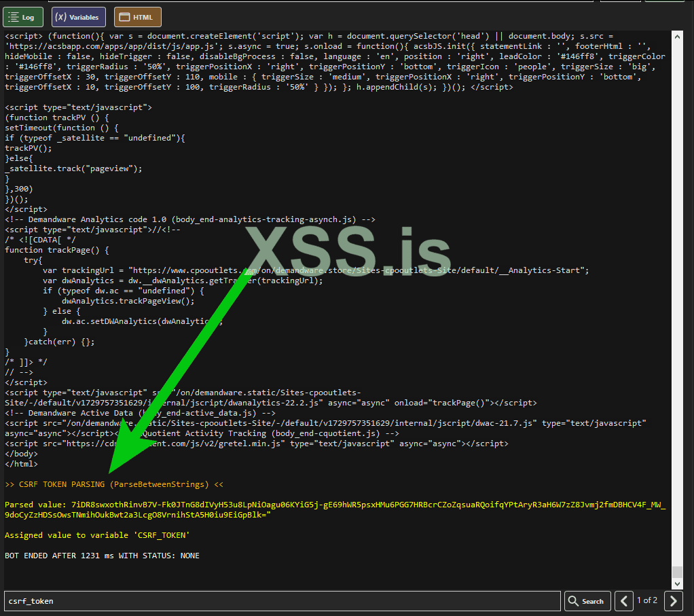Open the Variables tab

click(78, 17)
